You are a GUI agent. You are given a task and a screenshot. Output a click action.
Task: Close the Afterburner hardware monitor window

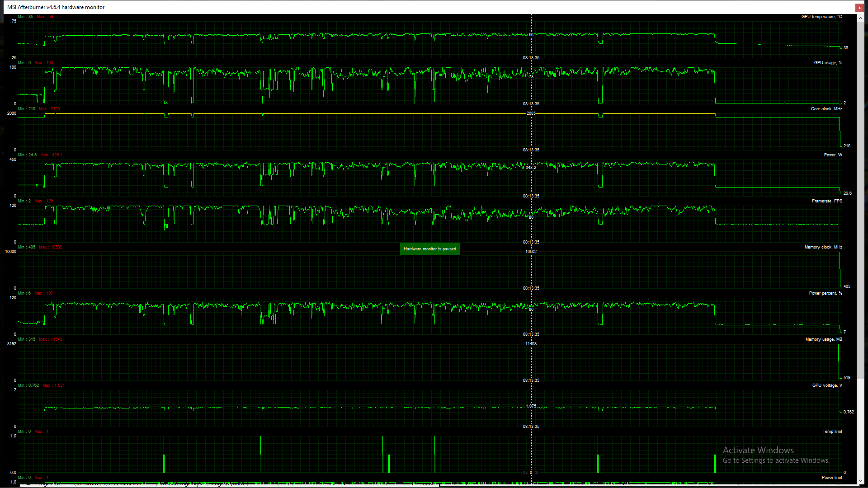tap(859, 7)
